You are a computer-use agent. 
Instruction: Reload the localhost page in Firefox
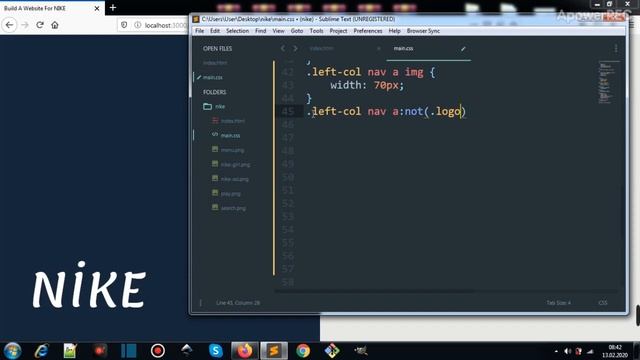pos(40,25)
